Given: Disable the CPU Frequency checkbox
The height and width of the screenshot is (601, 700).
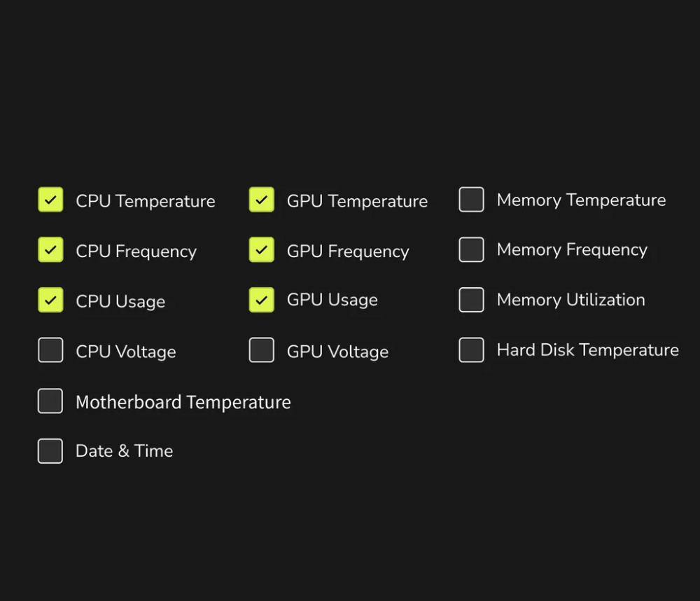Looking at the screenshot, I should [50, 250].
